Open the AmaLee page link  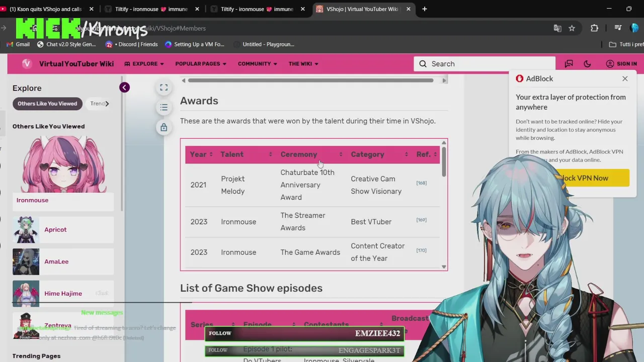pyautogui.click(x=56, y=261)
